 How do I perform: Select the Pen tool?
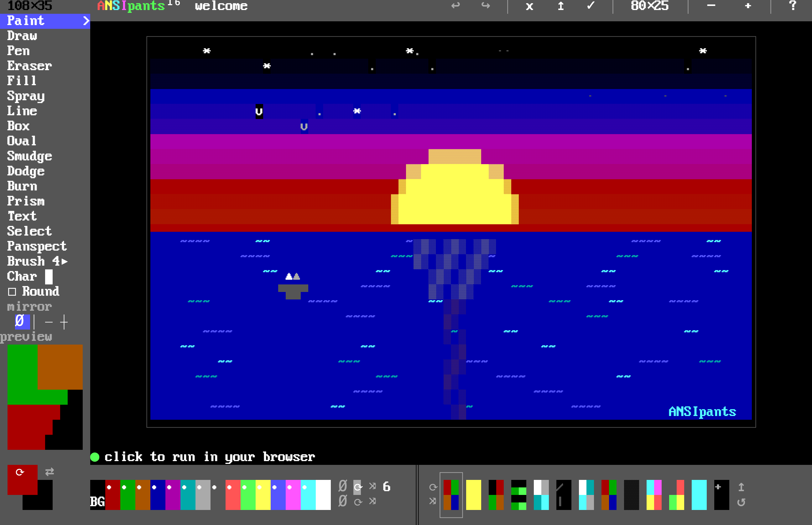coord(18,51)
